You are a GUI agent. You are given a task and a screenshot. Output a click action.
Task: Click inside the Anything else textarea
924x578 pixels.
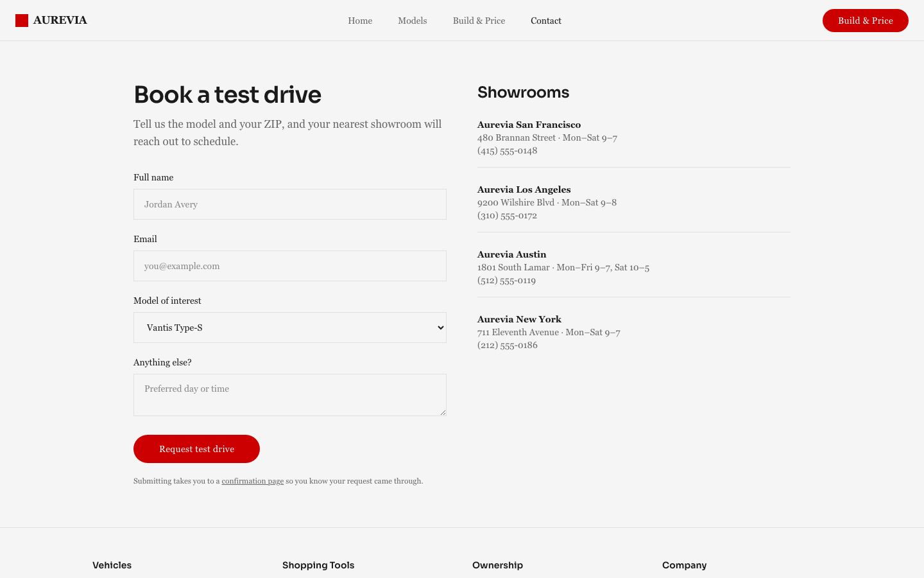(x=290, y=395)
